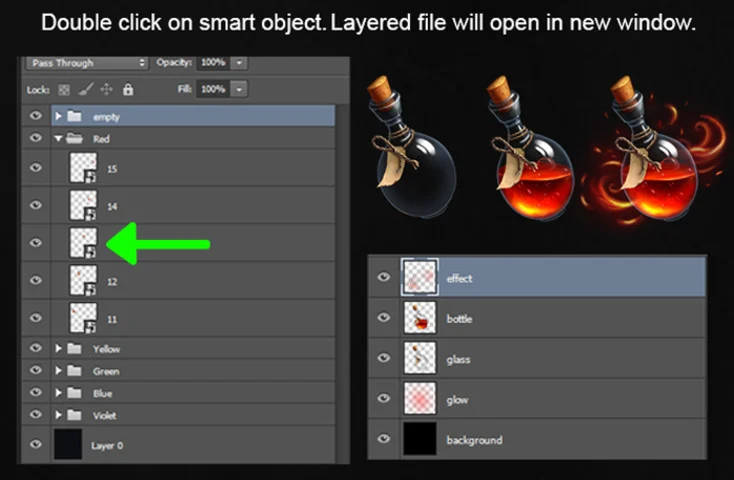Screen dimensions: 734x480
Task: Select the Green group folder icon
Action: pyautogui.click(x=74, y=371)
